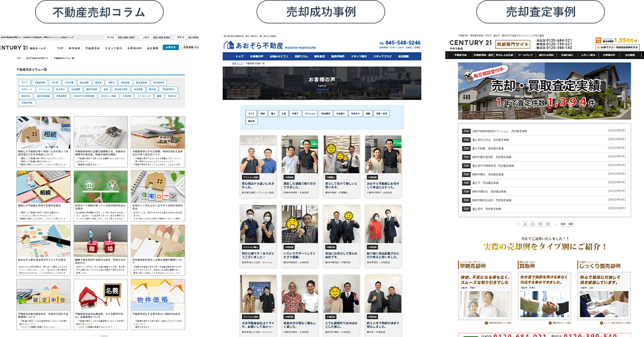Open 富士宮市上井出 売却査定実績 entry
This screenshot has width=644, height=337.
[x=544, y=140]
